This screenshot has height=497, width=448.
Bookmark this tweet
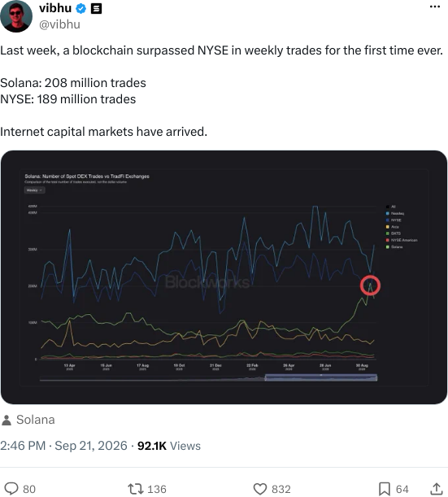pyautogui.click(x=385, y=489)
